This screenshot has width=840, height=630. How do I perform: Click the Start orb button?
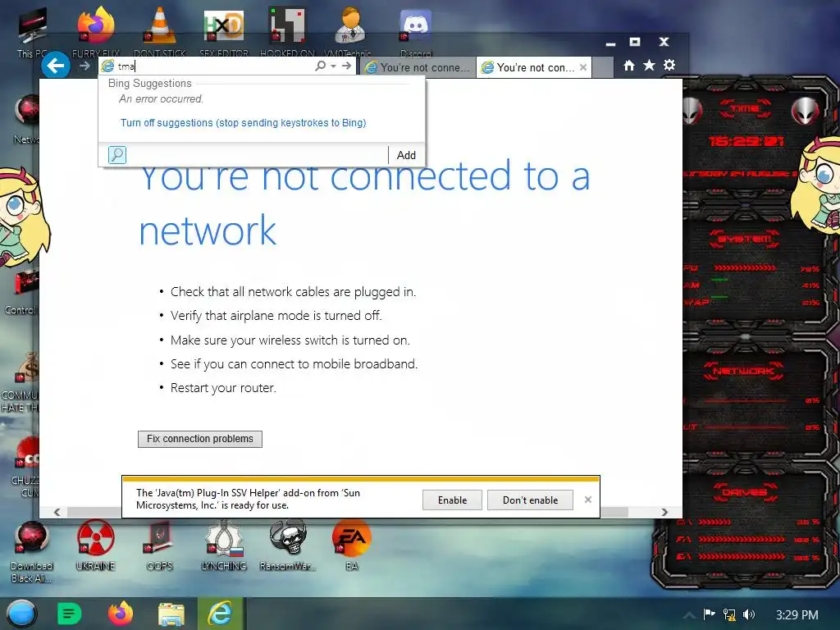coord(21,614)
